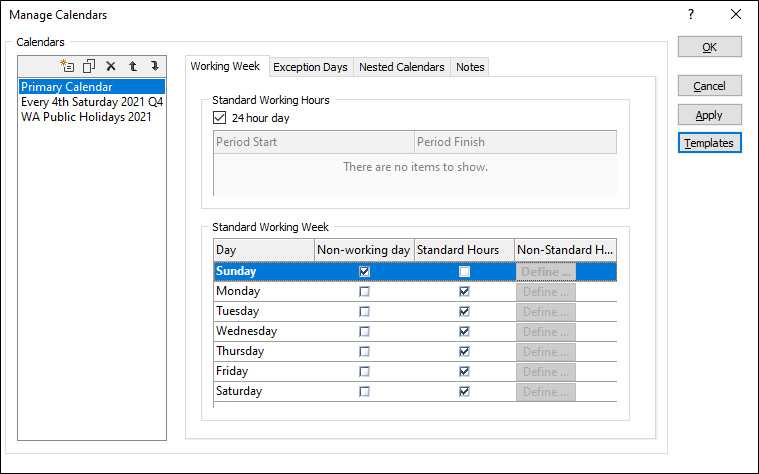Click the Apply button
Image resolution: width=759 pixels, height=474 pixels.
(709, 115)
